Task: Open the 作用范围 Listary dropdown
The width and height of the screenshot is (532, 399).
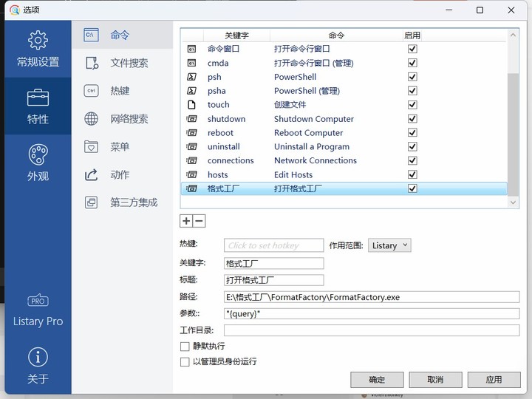Action: tap(389, 245)
